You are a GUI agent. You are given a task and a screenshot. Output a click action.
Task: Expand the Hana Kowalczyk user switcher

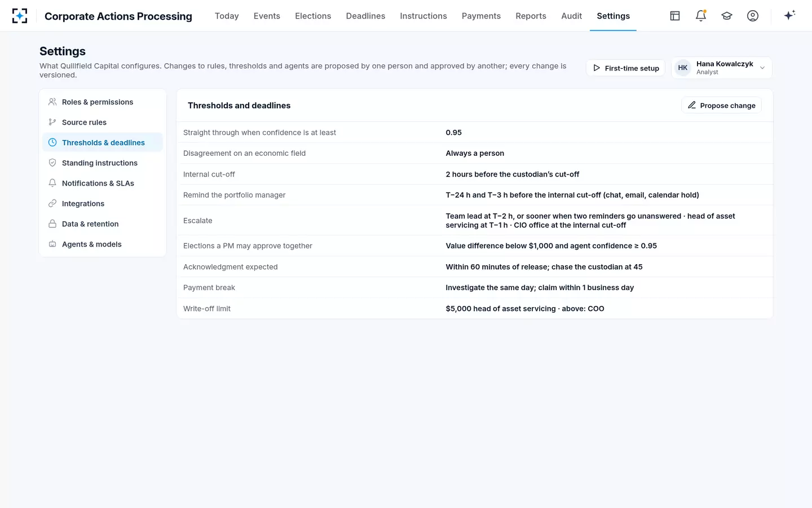722,68
